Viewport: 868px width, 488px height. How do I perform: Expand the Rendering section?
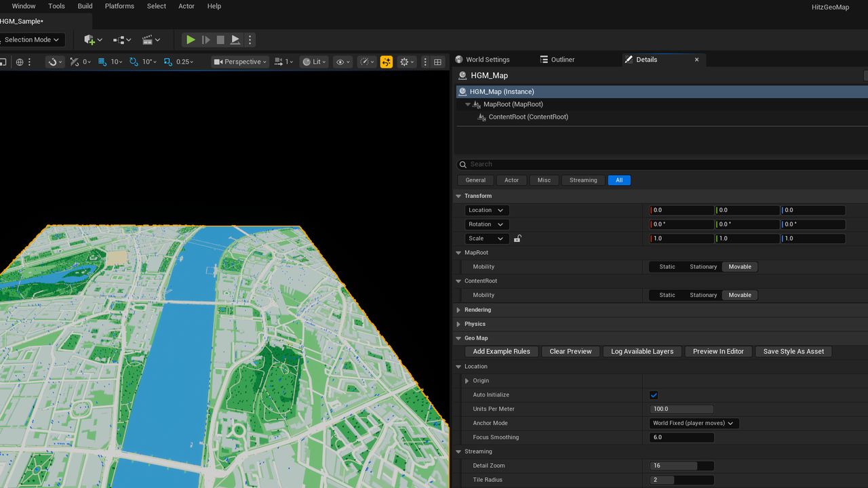coord(459,310)
